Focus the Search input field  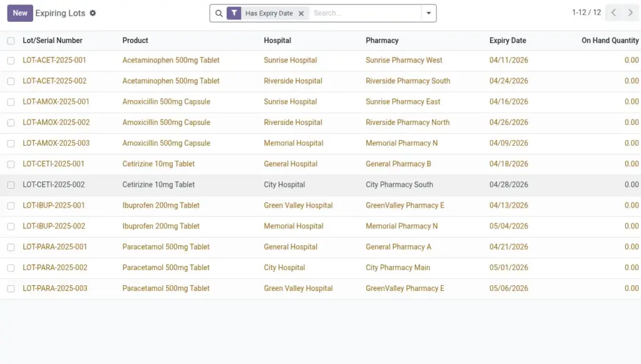tap(365, 13)
